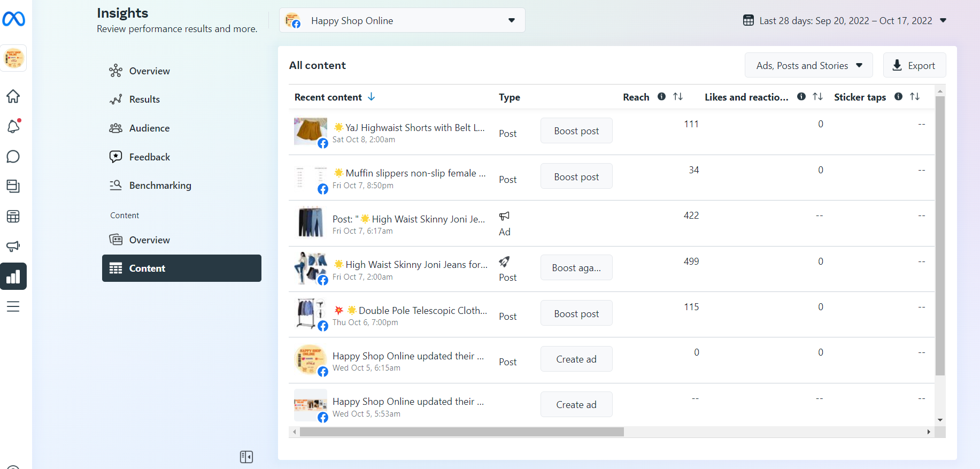Open Home from the left rail
Image resolution: width=980 pixels, height=469 pixels.
(13, 96)
